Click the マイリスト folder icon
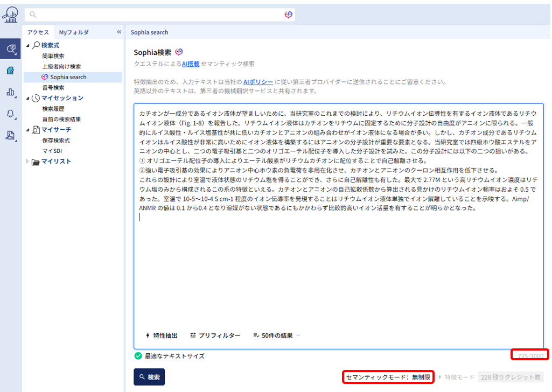This screenshot has width=552, height=392. coord(35,162)
